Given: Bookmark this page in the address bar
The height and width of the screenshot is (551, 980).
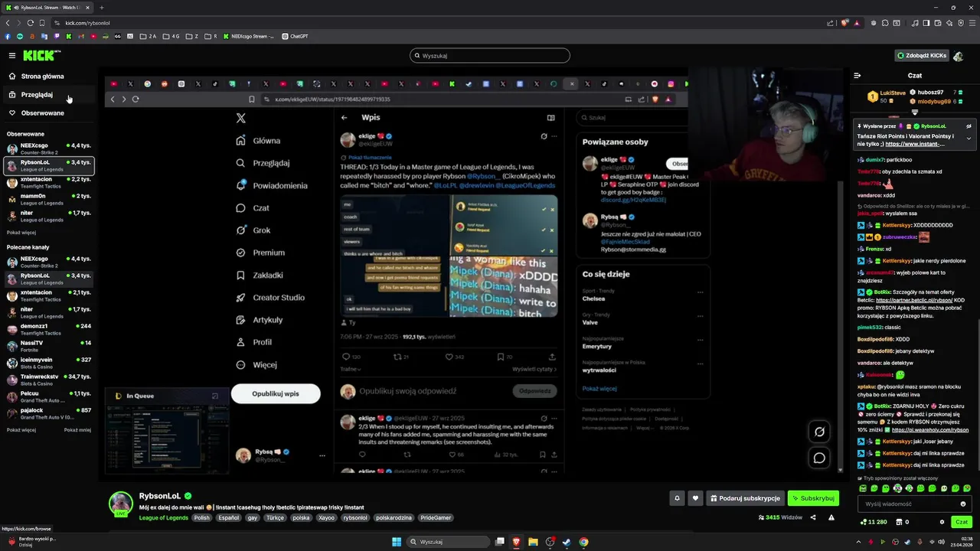Looking at the screenshot, I should pos(41,23).
